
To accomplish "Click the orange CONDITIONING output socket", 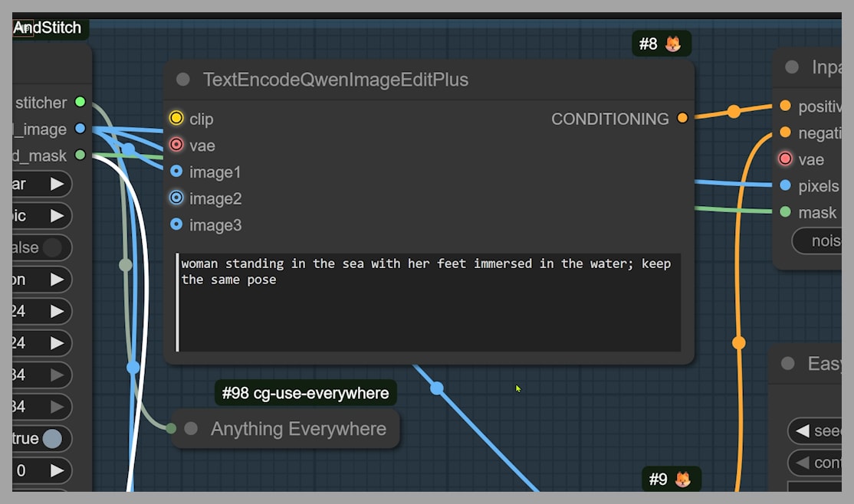I will click(x=682, y=118).
